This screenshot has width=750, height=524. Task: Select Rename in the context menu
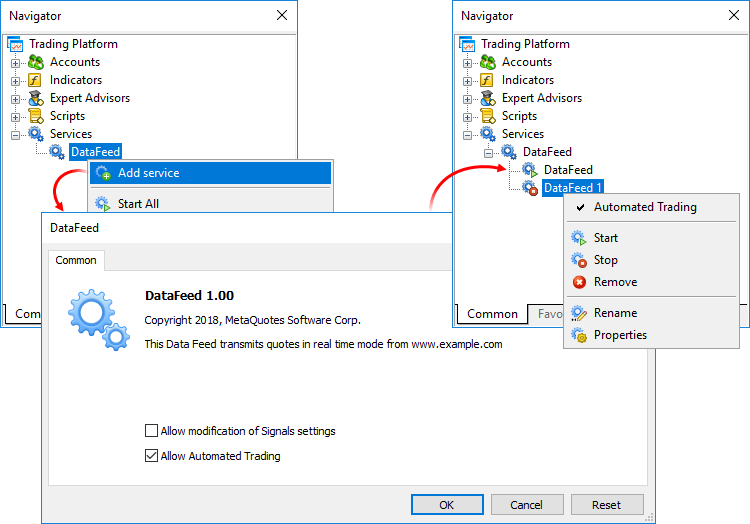coord(615,313)
